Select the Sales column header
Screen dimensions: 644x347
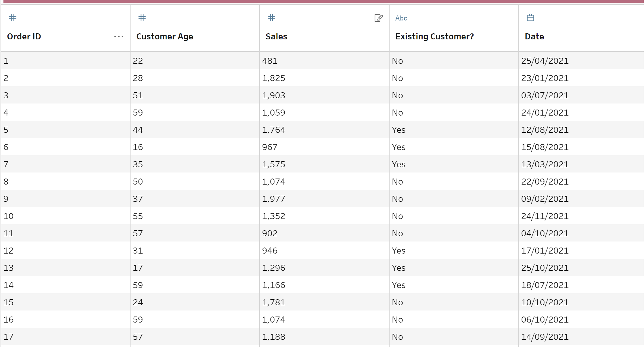(x=276, y=37)
